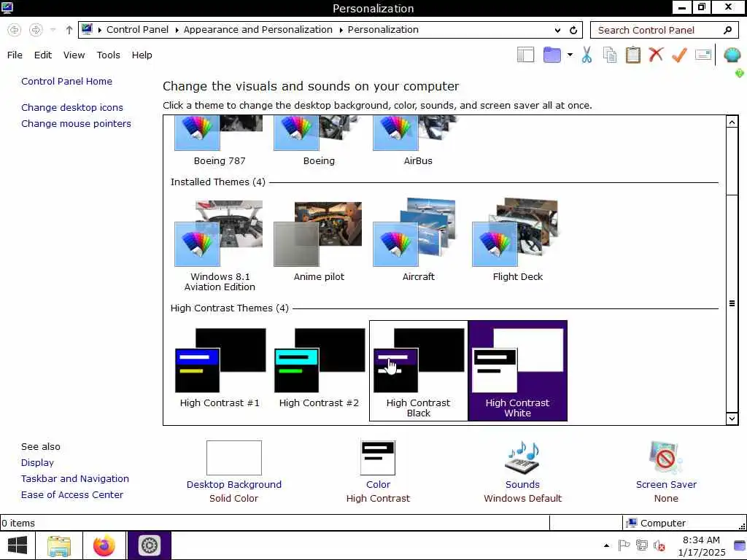Click the Personalization window title icon
The height and width of the screenshot is (560, 747).
(x=7, y=7)
